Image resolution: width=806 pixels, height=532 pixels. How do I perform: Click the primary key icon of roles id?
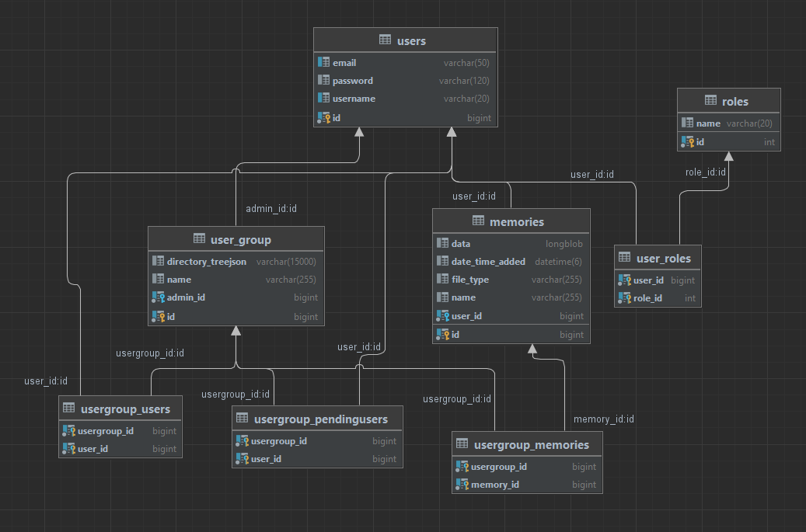(687, 141)
